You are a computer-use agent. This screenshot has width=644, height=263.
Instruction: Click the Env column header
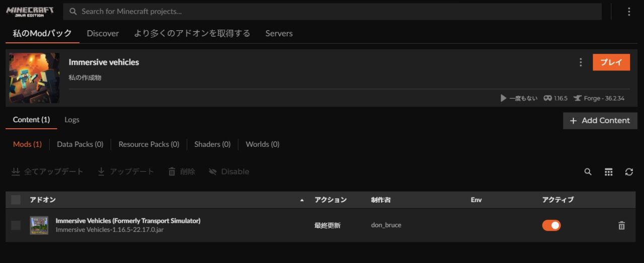coord(476,200)
